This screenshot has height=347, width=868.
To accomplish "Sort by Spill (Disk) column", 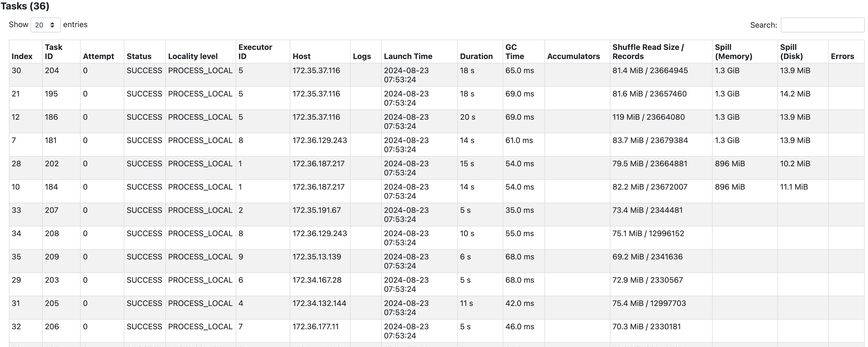I will [x=791, y=51].
